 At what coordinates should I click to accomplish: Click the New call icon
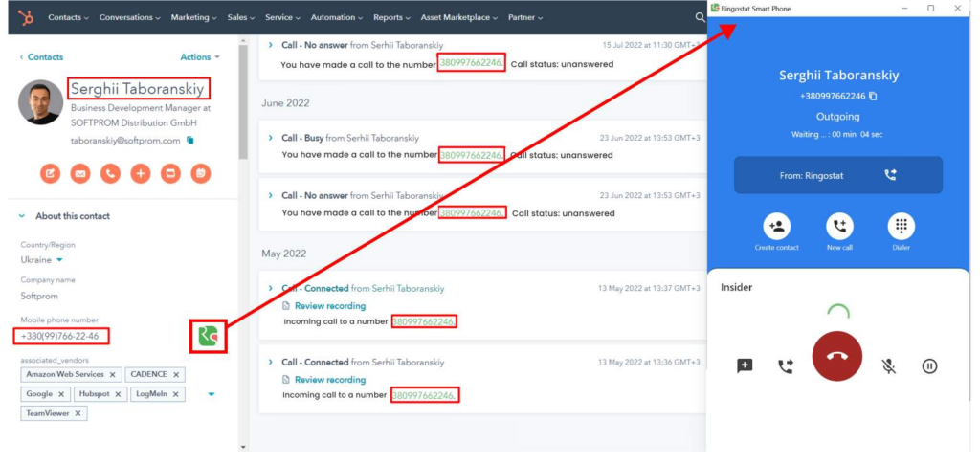coord(839,226)
